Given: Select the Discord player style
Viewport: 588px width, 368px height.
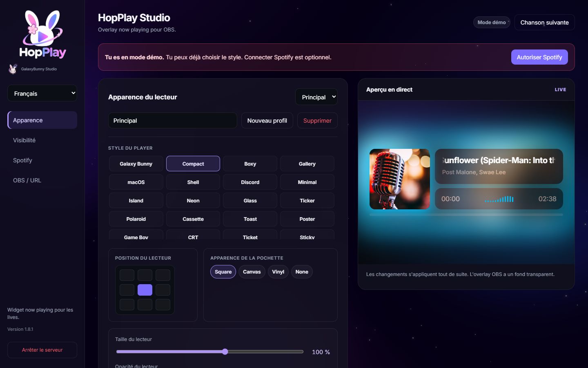Looking at the screenshot, I should pos(250,182).
